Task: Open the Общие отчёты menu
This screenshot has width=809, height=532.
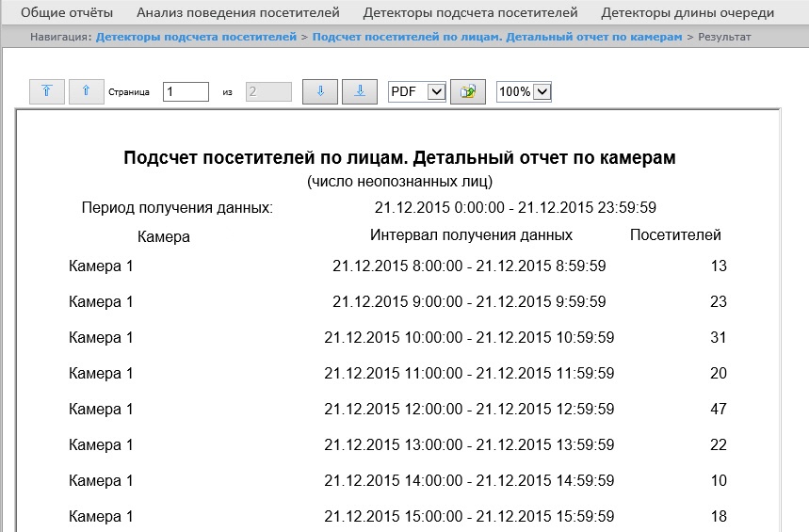Action: pyautogui.click(x=67, y=13)
